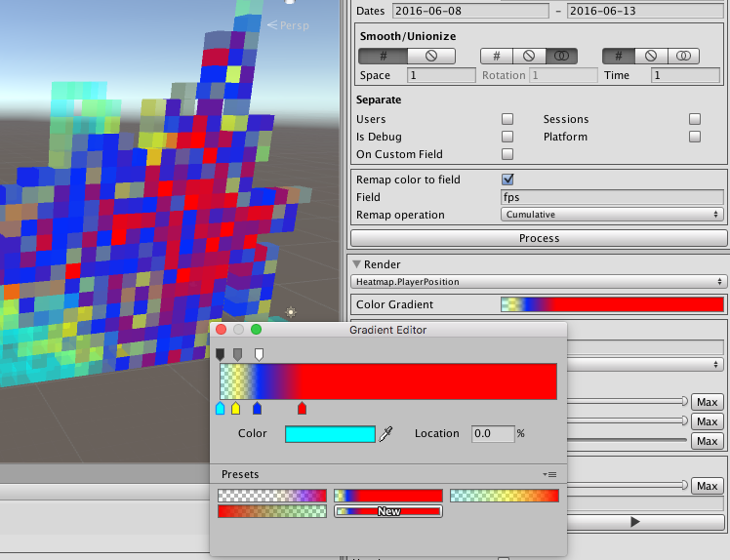Click the white alpha stop marker
Screen dimensions: 730x560
tap(259, 355)
